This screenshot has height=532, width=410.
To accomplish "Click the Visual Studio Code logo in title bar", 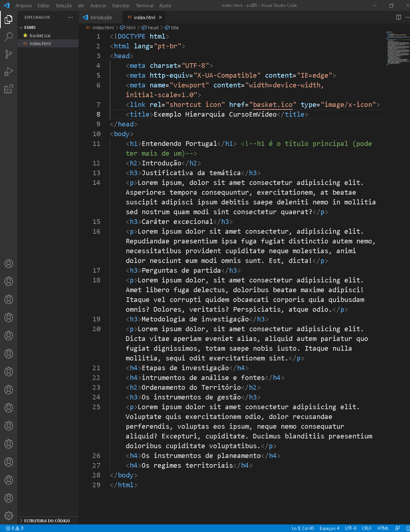I will coord(6,5).
